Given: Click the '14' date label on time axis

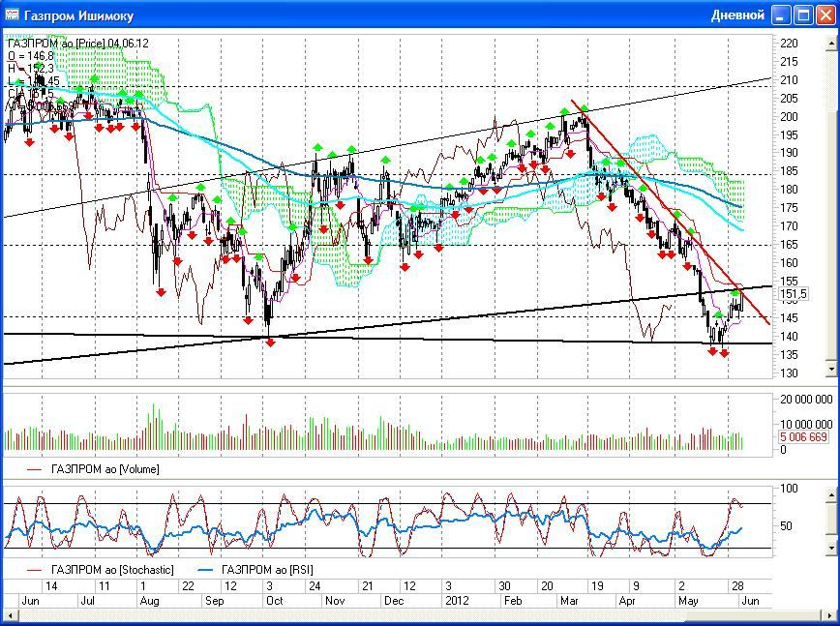Looking at the screenshot, I should pyautogui.click(x=51, y=585).
